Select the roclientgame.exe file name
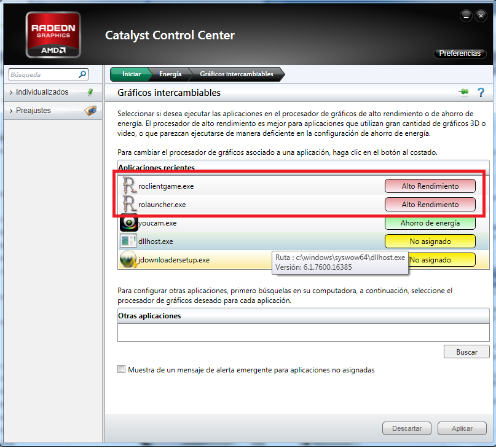 coord(166,186)
